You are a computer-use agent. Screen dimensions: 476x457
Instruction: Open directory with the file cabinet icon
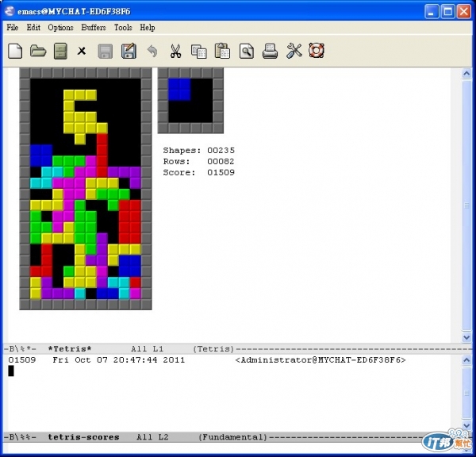tap(60, 51)
